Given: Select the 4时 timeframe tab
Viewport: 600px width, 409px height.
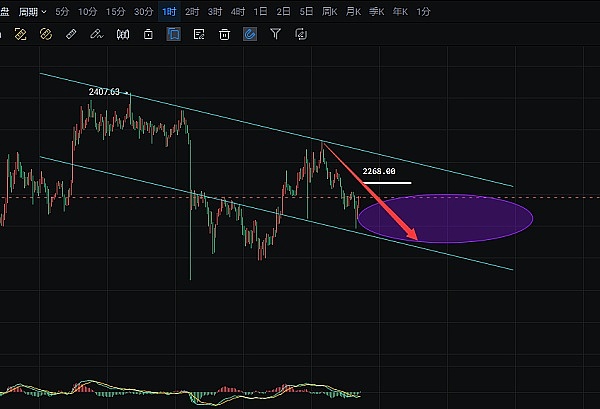Looking at the screenshot, I should (x=237, y=11).
